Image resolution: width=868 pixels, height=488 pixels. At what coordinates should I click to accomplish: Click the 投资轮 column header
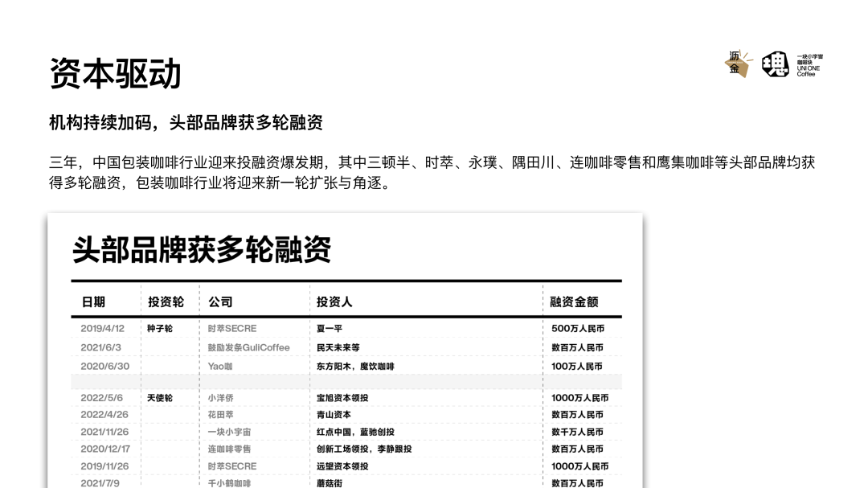tap(166, 302)
